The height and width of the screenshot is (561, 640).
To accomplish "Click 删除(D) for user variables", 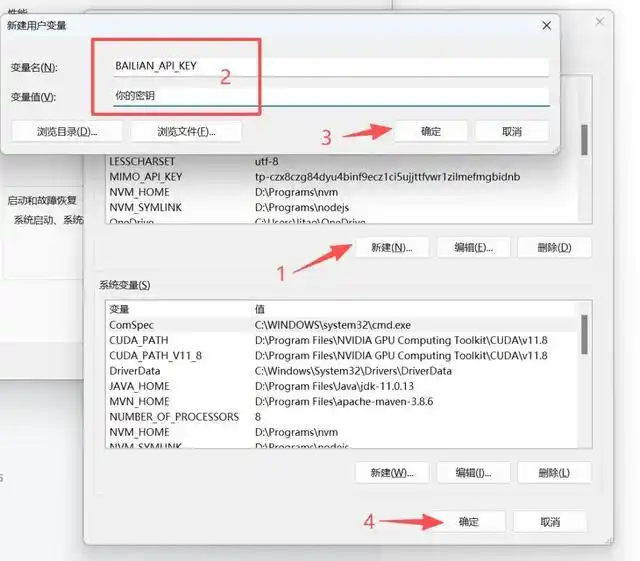I will coord(554,247).
